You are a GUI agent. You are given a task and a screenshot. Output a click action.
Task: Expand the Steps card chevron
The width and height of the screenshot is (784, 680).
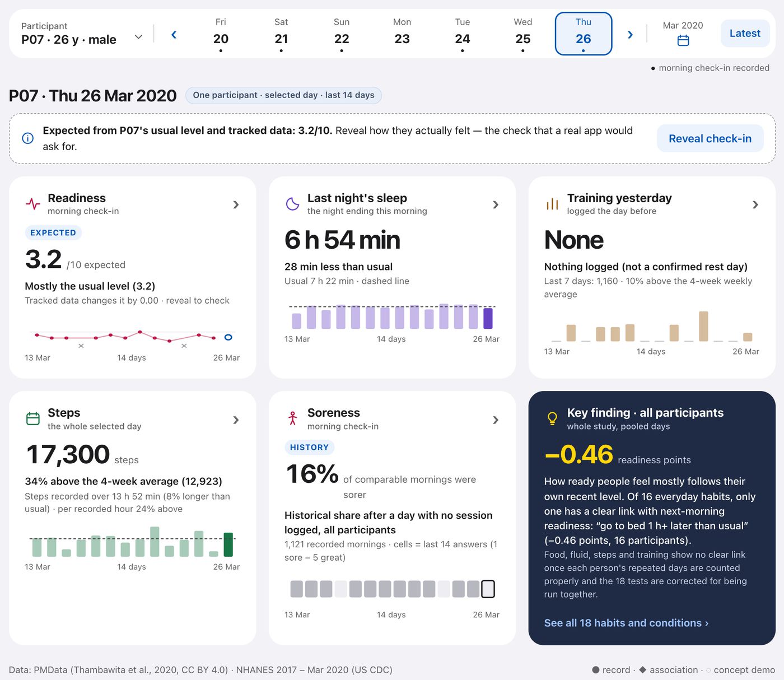point(236,420)
